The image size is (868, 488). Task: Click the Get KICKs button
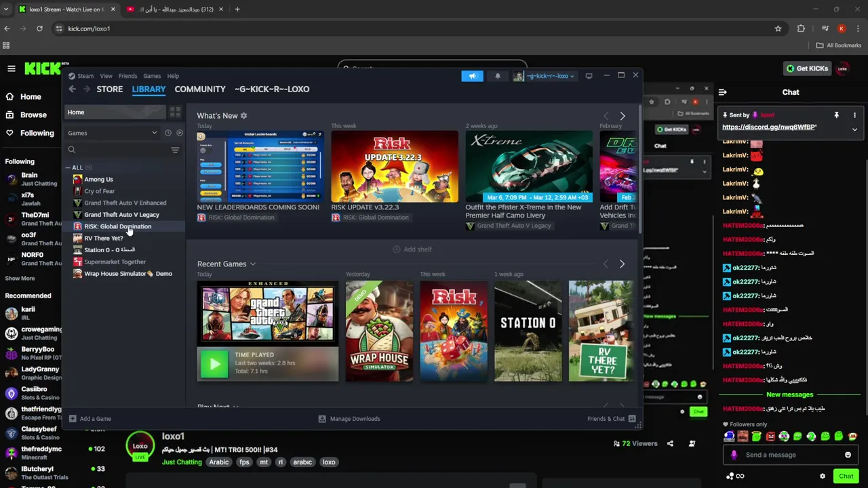click(x=807, y=68)
